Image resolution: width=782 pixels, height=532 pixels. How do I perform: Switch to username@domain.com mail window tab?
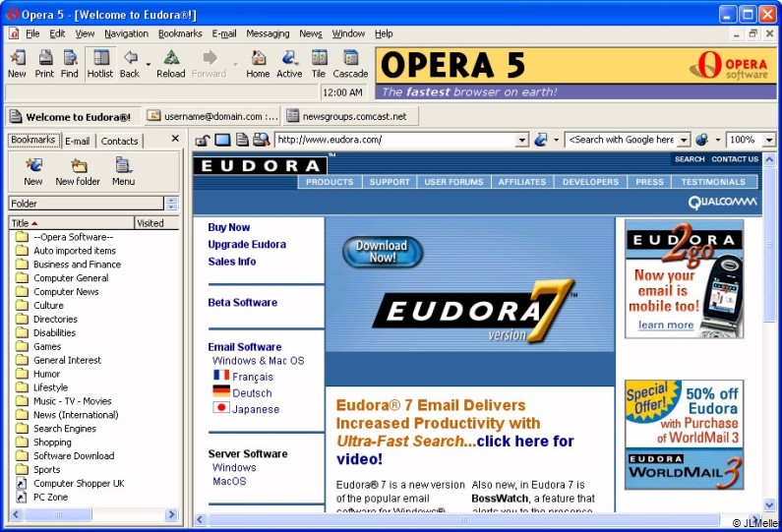point(212,117)
